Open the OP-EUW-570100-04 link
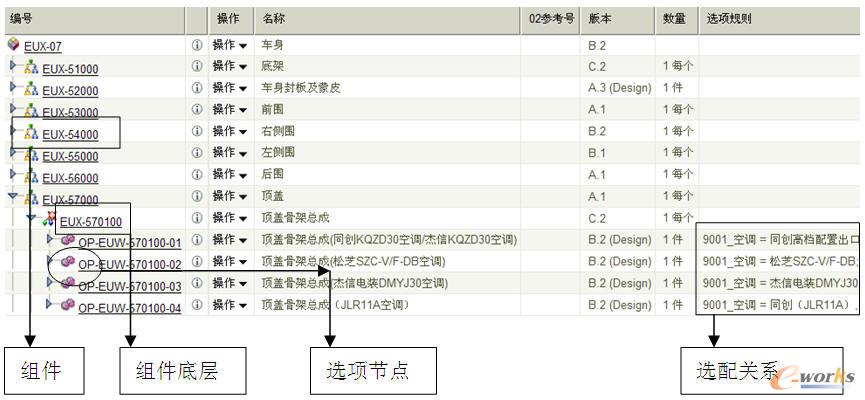The width and height of the screenshot is (865, 400). tap(129, 308)
